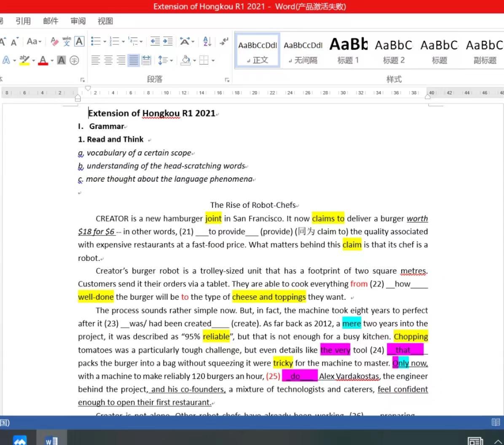Viewport: 504px width, 445px height.
Task: Open the taskbar tray window icon
Action: (x=475, y=441)
